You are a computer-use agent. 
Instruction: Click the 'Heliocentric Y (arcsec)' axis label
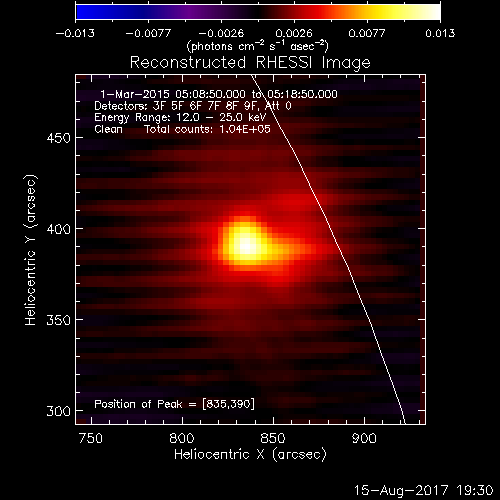(x=30, y=250)
